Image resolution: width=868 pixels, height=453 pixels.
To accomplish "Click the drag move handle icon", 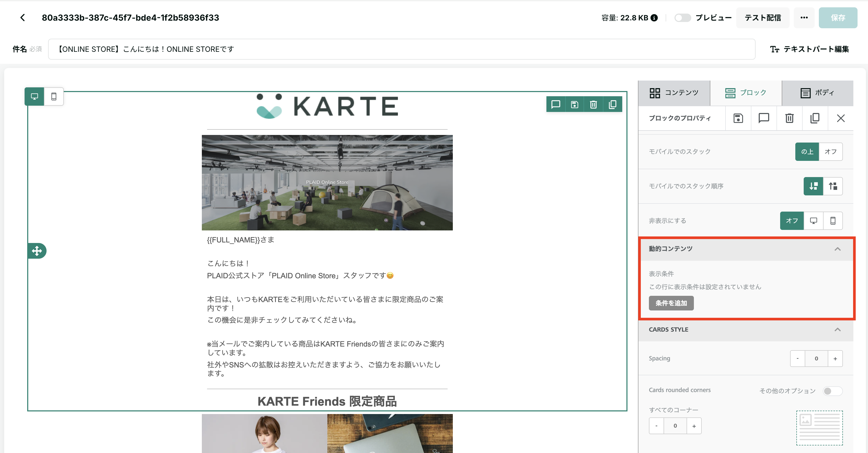I will (x=37, y=251).
